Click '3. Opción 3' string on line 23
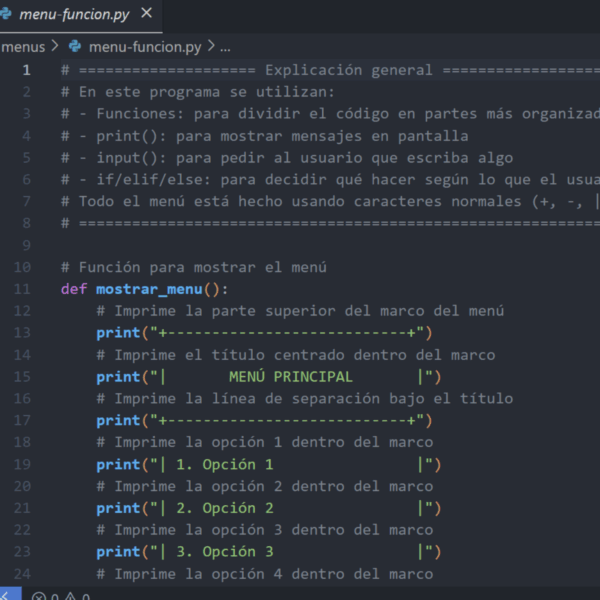Screen dimensions: 600x600 coord(225,552)
